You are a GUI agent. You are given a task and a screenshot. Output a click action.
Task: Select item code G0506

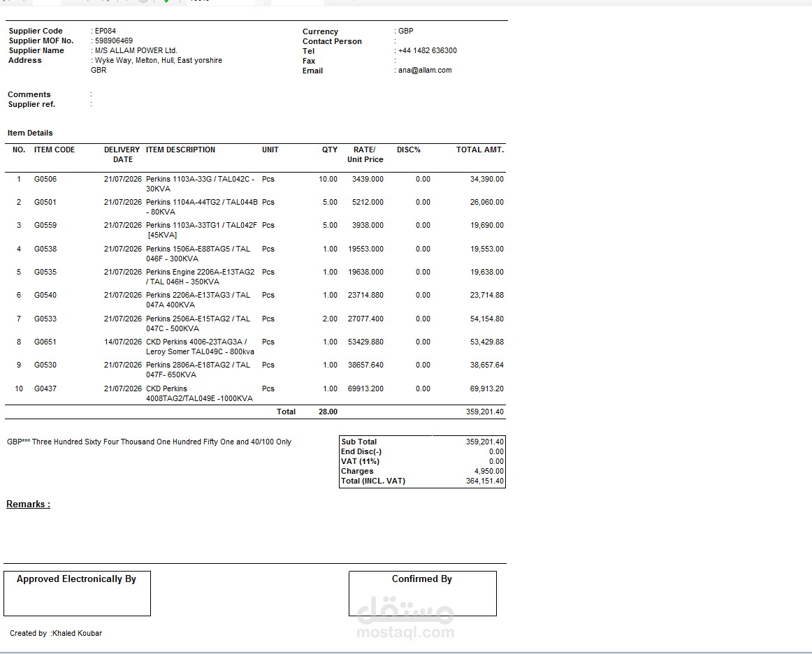[x=45, y=179]
